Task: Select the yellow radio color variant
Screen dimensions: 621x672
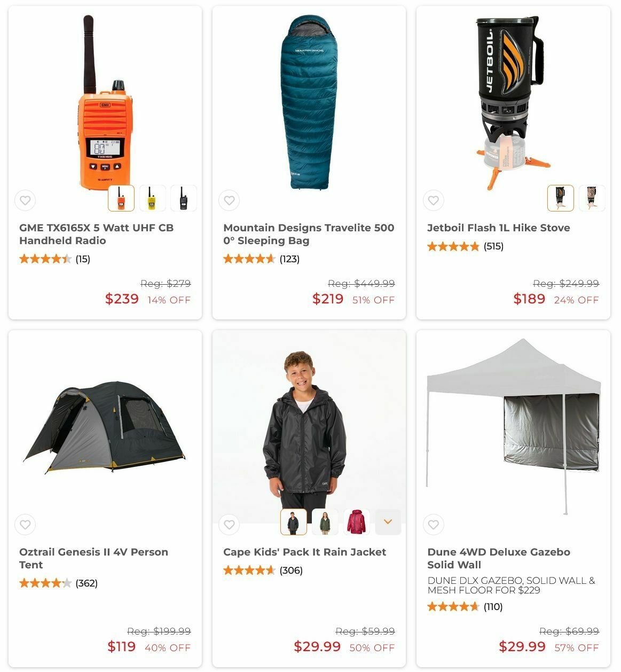Action: [152, 198]
